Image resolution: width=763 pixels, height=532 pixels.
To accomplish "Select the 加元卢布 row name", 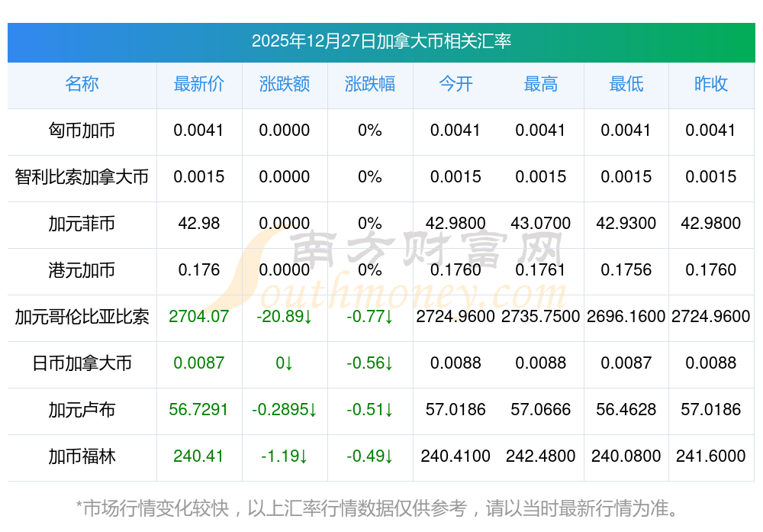I will pyautogui.click(x=82, y=410).
